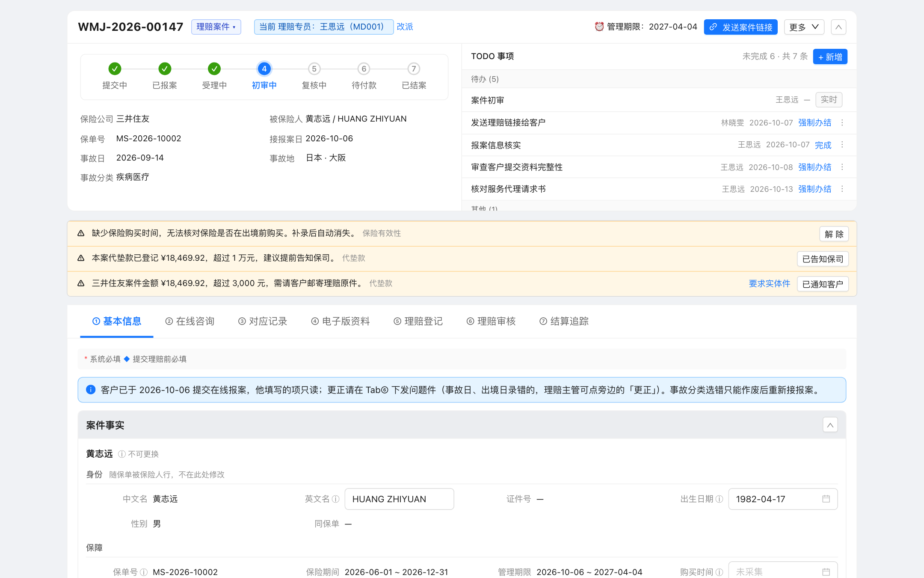Click the info icon next to 出生日期
The height and width of the screenshot is (578, 924).
(719, 499)
